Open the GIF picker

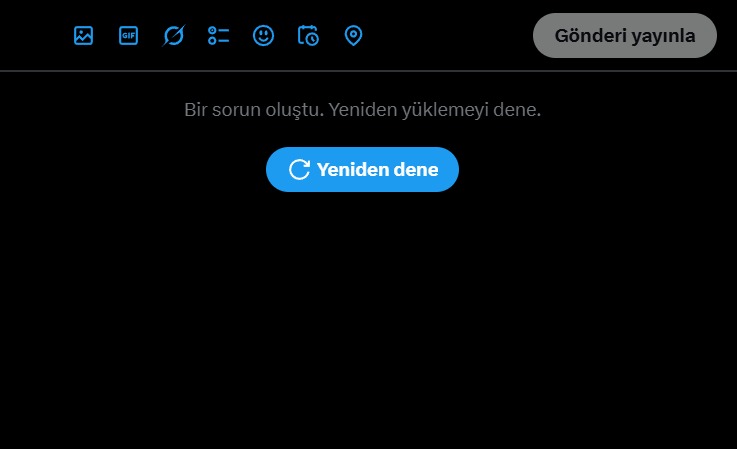128,36
